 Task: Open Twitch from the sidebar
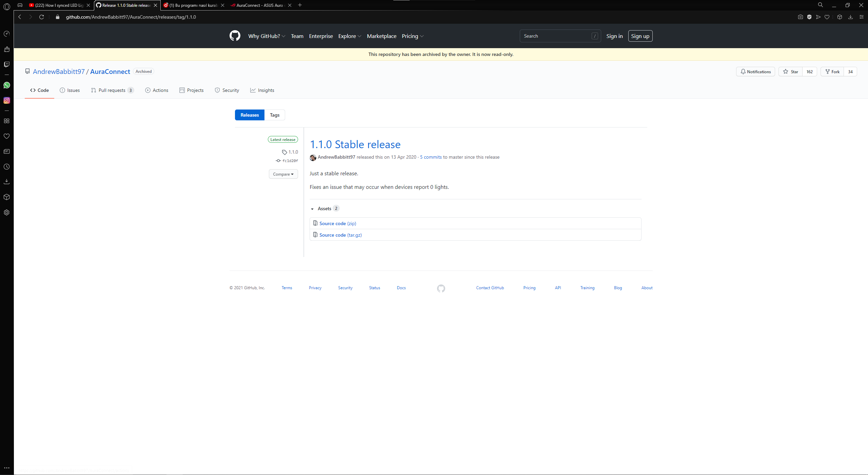pos(7,64)
